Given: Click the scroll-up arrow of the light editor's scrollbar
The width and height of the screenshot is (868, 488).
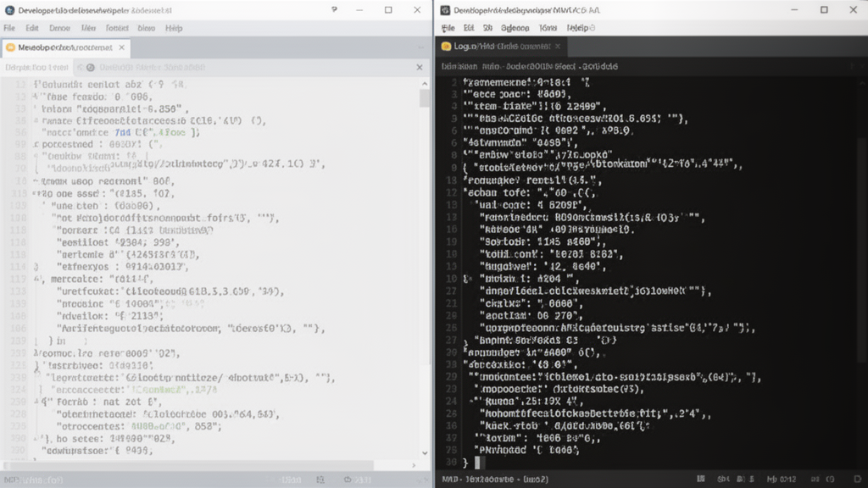Looking at the screenshot, I should [x=425, y=84].
